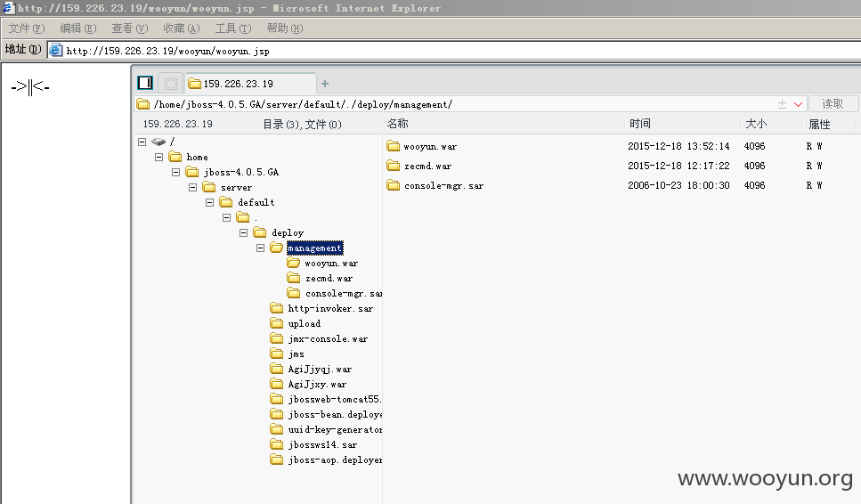Screen dimensions: 861x504
Task: Collapse the server tree node
Action: click(192, 187)
